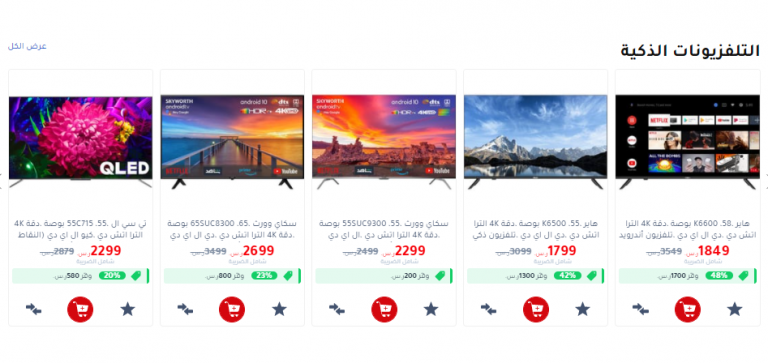This screenshot has height=363, width=768.
Task: Open the عرض الكل view-all link
Action: [x=27, y=47]
